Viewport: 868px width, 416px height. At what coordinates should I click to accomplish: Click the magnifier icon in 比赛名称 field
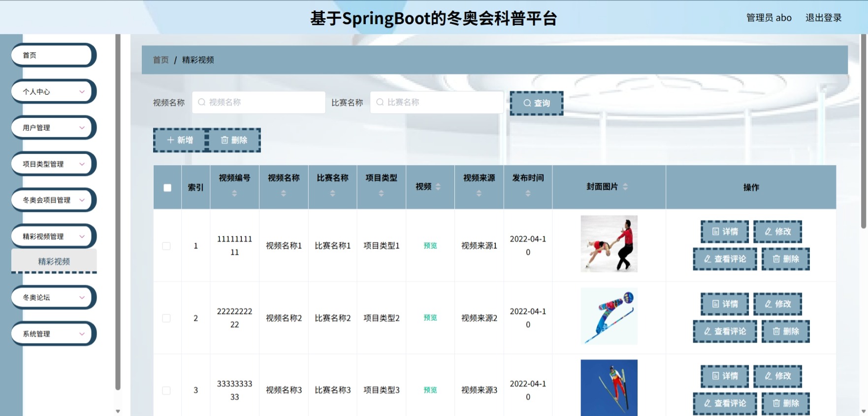pos(380,102)
